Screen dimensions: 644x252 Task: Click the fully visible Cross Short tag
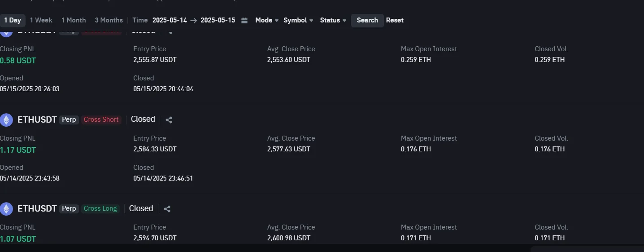tap(101, 119)
